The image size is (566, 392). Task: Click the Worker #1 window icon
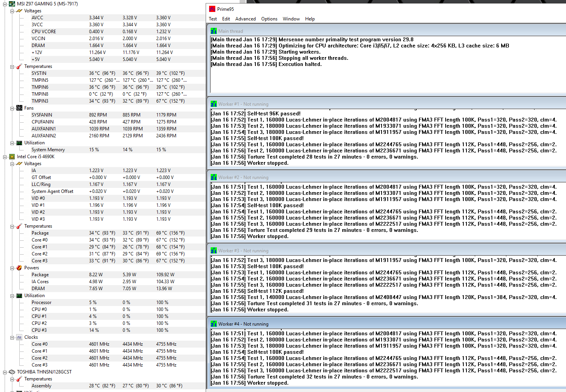click(x=214, y=104)
